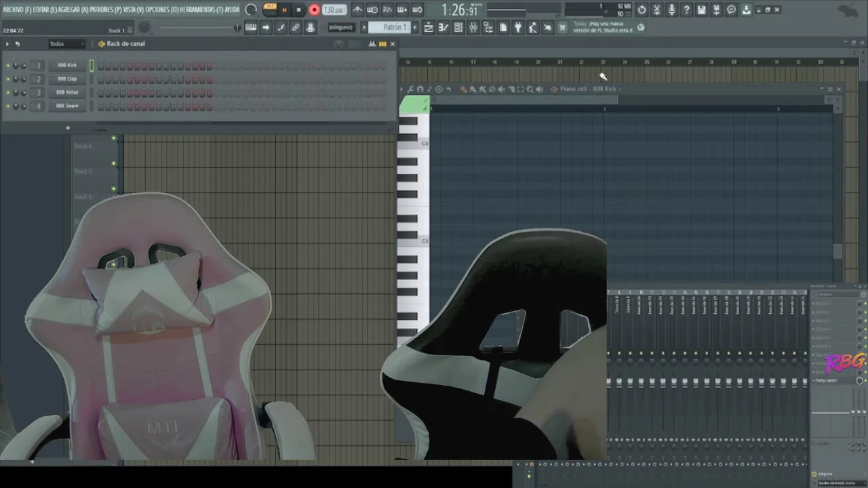
Task: Open the piano roll options menu arrow
Action: click(x=403, y=89)
